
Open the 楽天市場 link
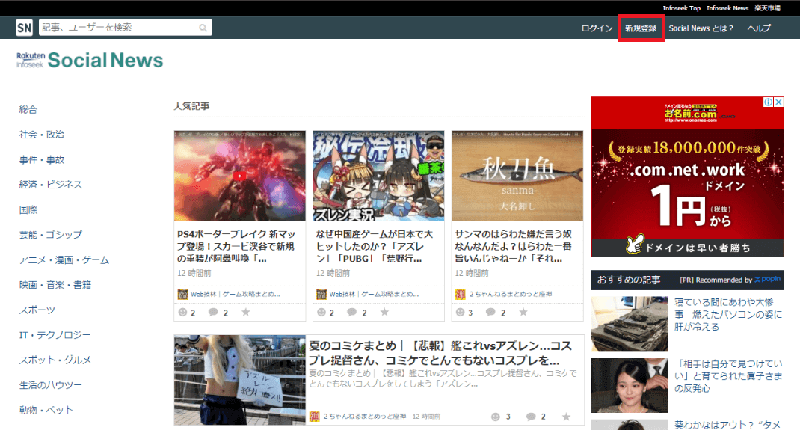point(767,8)
